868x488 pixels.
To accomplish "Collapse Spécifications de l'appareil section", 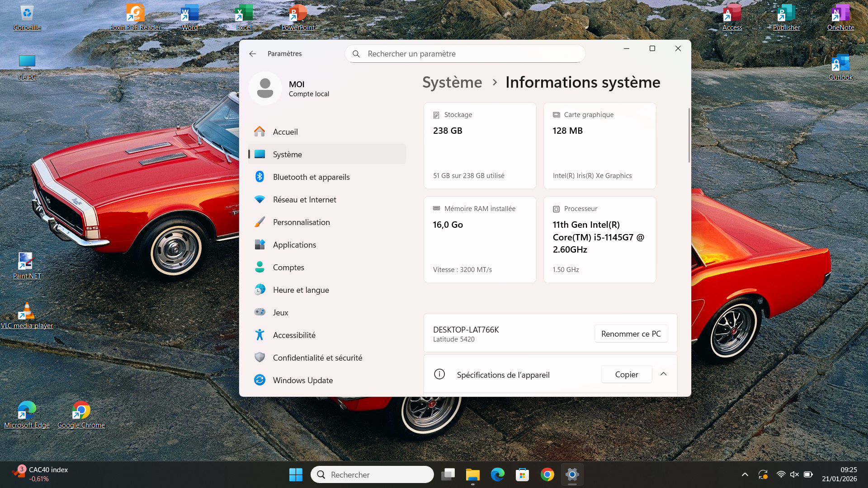I will click(663, 374).
